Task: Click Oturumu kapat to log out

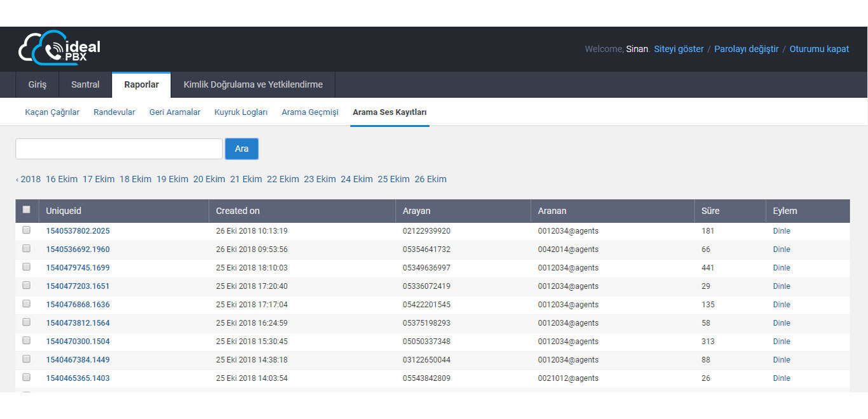Action: (818, 49)
